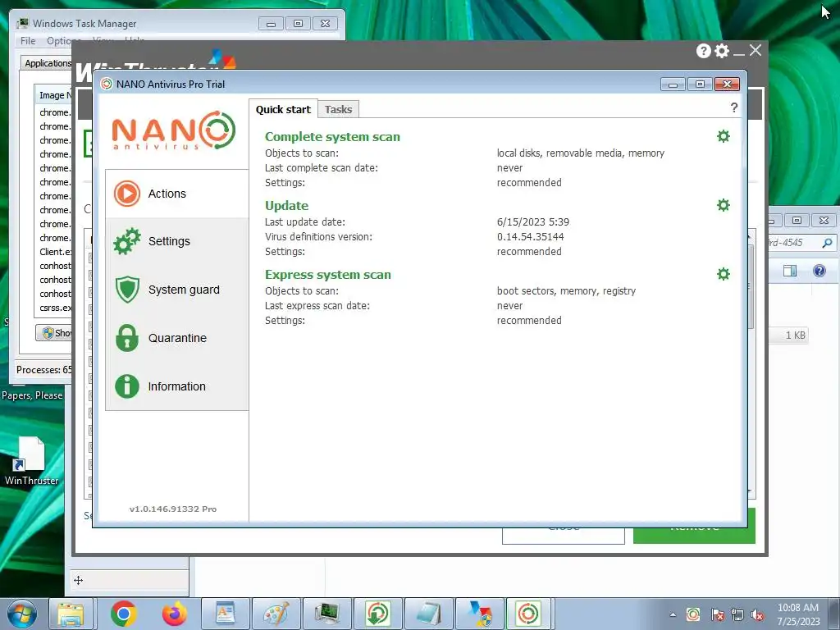
Task: Click the NANO antivirus logo
Action: (x=174, y=130)
